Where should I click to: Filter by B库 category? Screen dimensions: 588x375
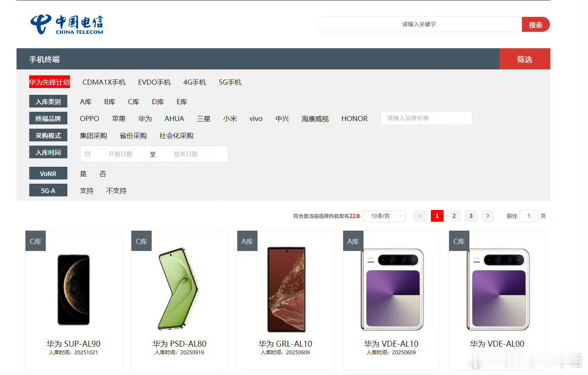click(110, 102)
